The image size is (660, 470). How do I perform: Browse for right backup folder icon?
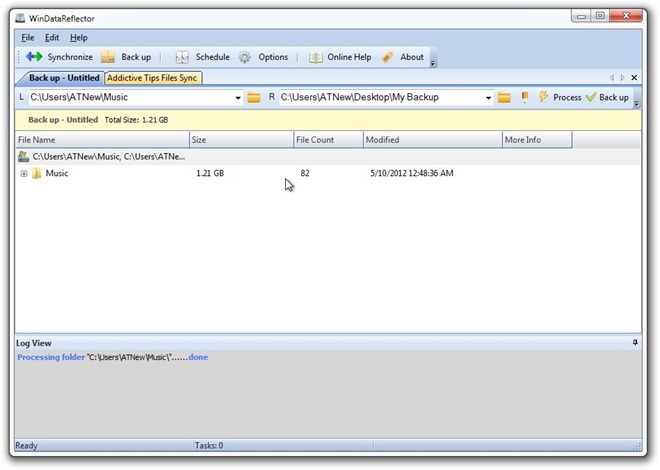coord(505,97)
